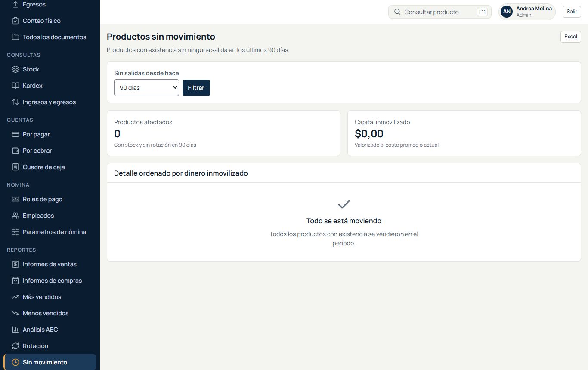Click the search magnifier icon
This screenshot has width=588, height=370.
click(x=397, y=12)
